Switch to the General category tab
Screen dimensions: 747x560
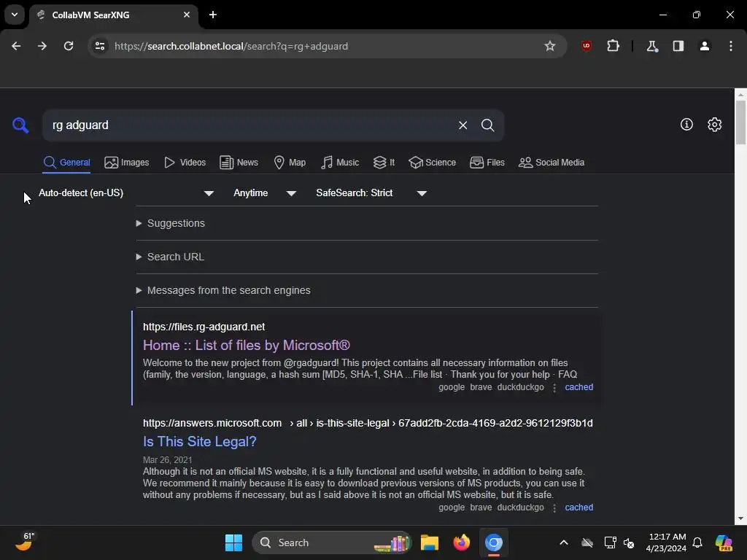pos(66,163)
